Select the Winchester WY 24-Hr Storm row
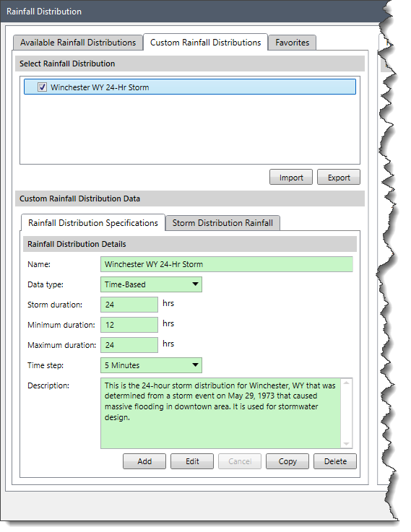Image resolution: width=411 pixels, height=532 pixels. [x=190, y=87]
